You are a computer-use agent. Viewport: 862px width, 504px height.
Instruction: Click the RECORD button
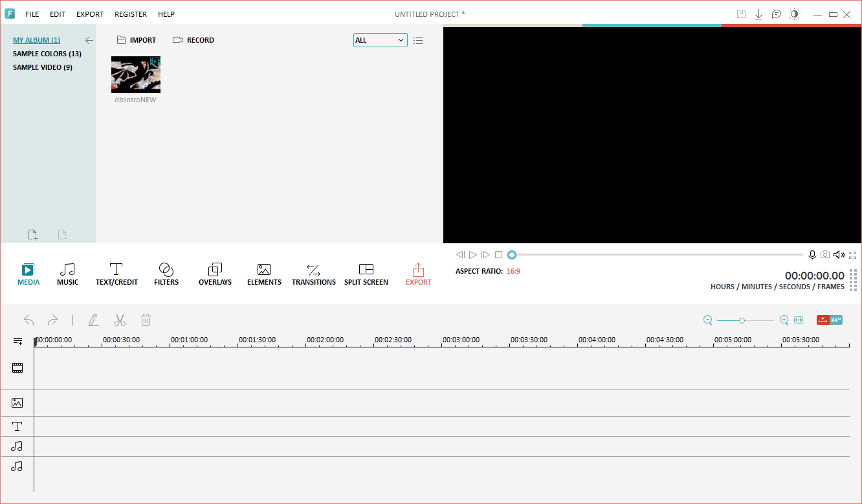(193, 40)
